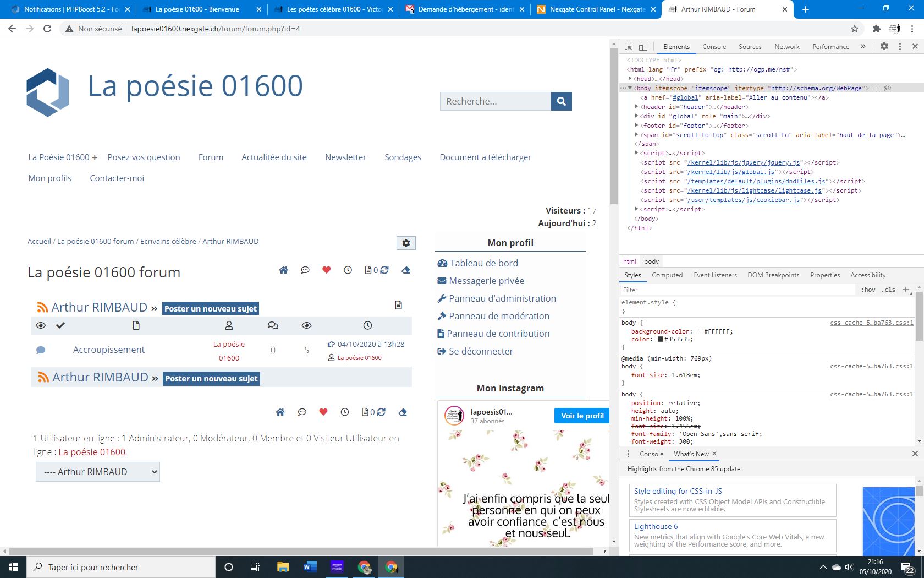Click the home icon in the top forum toolbar
This screenshot has width=924, height=578.
283,270
